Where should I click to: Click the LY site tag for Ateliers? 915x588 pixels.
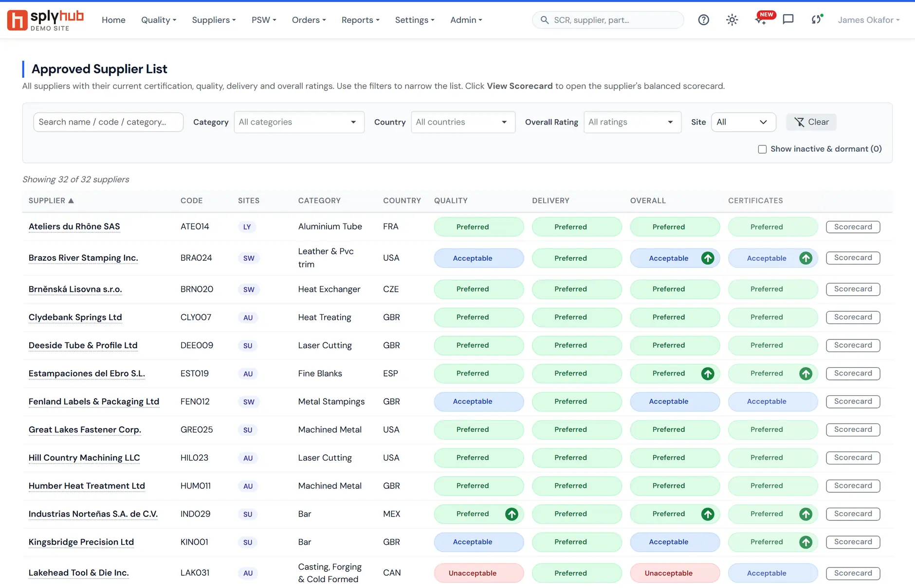click(247, 227)
